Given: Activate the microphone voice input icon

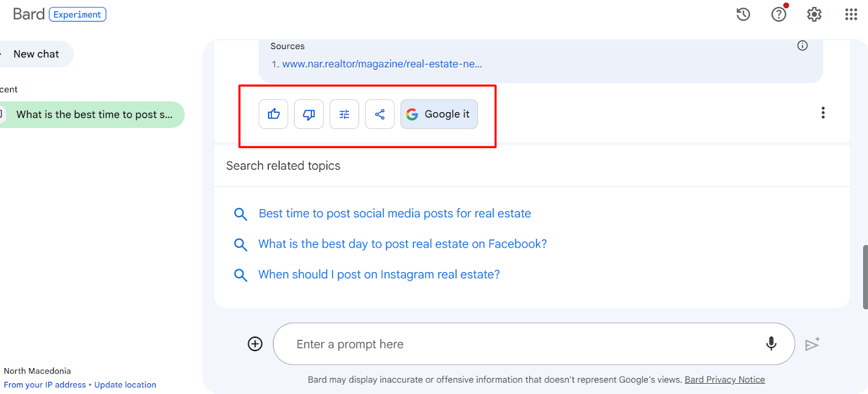Looking at the screenshot, I should [771, 344].
